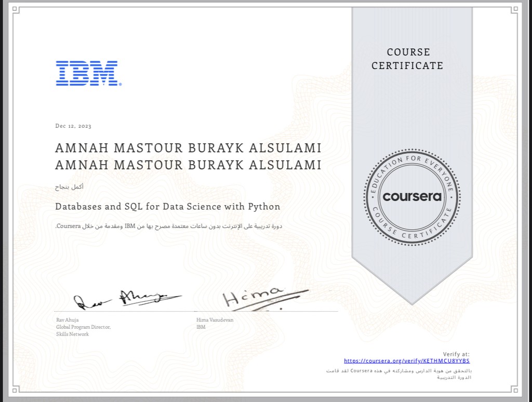Viewport: 532px width, 402px height.
Task: Click the Arabic course description sentence mentioning IBM
Action: click(169, 226)
